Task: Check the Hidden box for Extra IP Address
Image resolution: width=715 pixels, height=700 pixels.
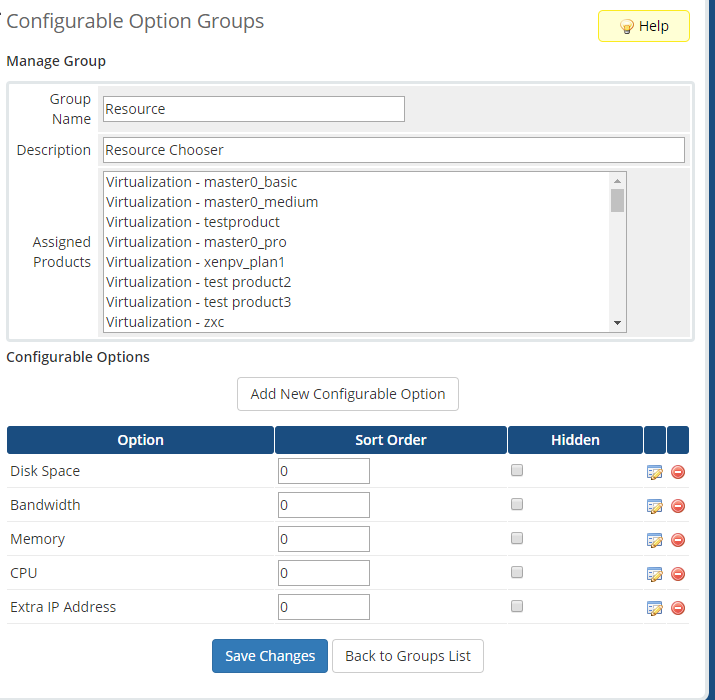Action: (x=517, y=606)
